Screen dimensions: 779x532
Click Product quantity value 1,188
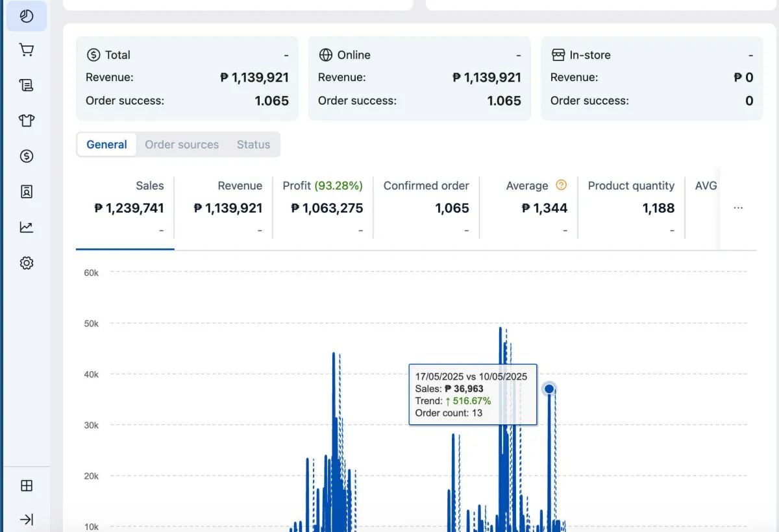658,208
